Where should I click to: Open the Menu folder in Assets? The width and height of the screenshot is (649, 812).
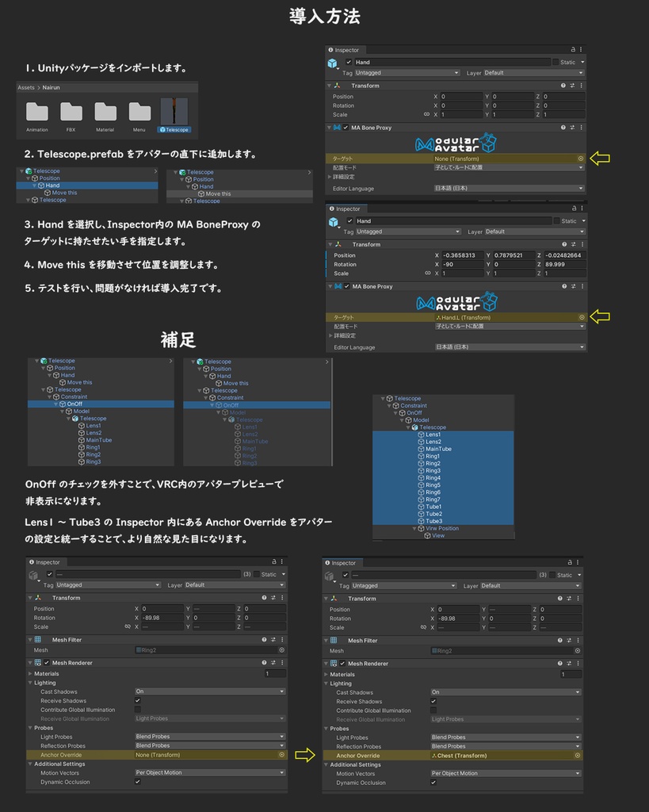coord(139,112)
